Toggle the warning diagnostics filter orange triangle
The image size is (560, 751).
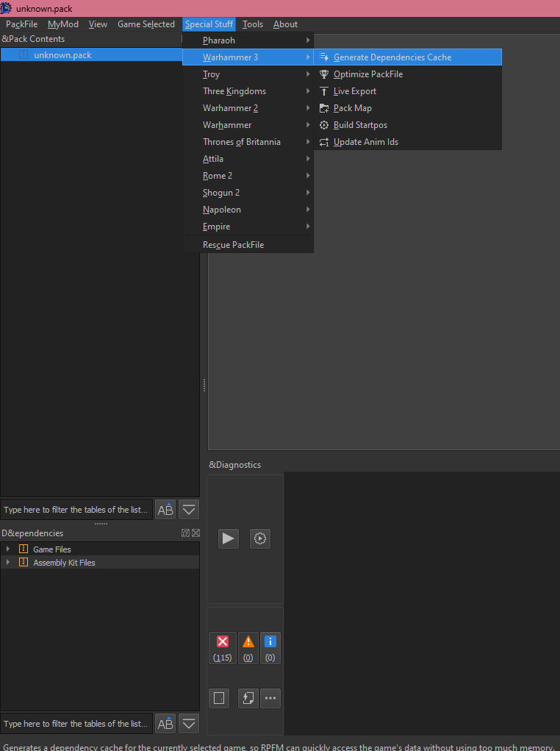pos(248,648)
